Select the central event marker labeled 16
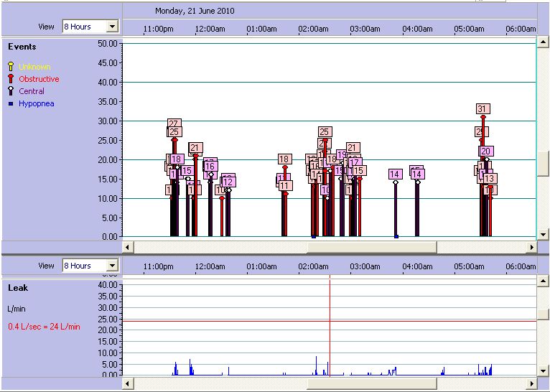The image size is (550, 392). [x=210, y=166]
